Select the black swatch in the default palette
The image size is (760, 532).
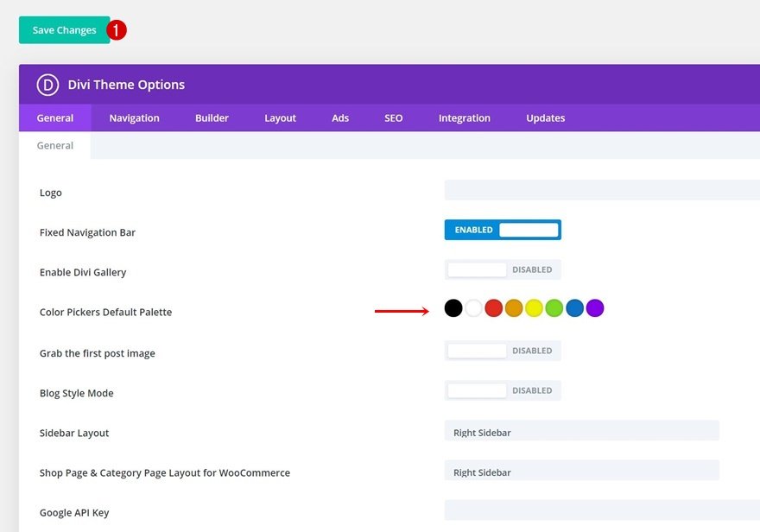click(x=453, y=307)
